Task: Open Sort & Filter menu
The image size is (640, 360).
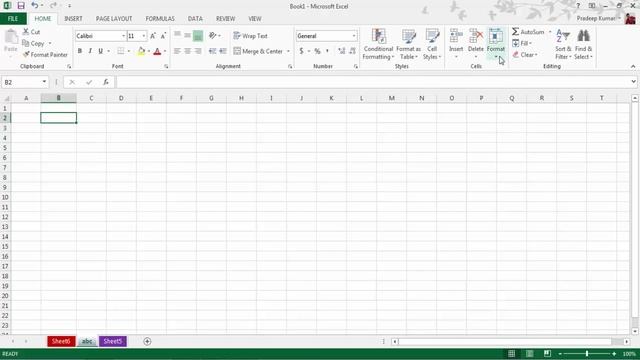Action: (563, 44)
